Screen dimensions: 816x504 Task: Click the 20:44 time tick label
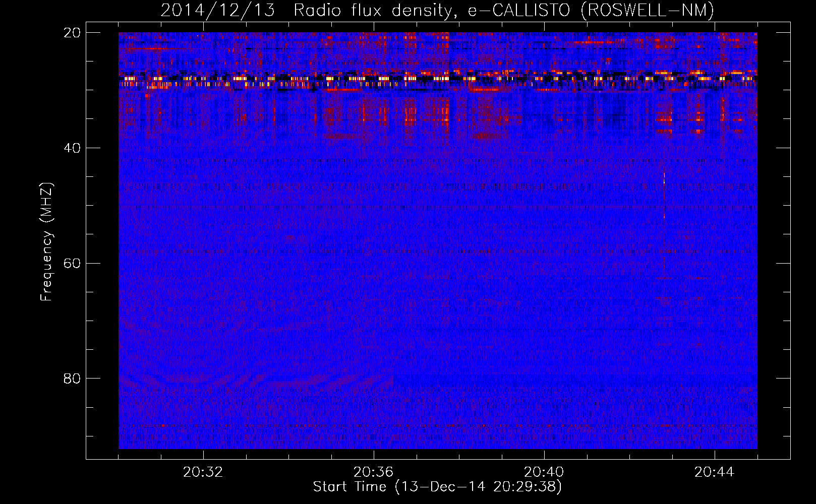pyautogui.click(x=714, y=472)
